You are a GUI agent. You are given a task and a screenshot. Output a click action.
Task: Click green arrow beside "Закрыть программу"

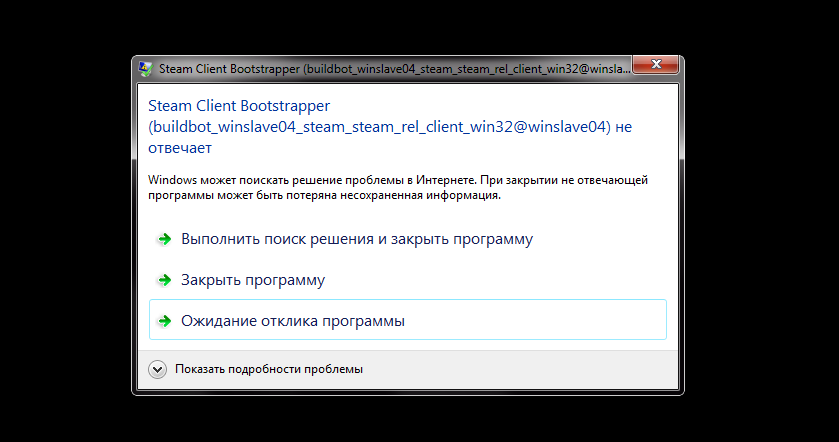[x=164, y=280]
